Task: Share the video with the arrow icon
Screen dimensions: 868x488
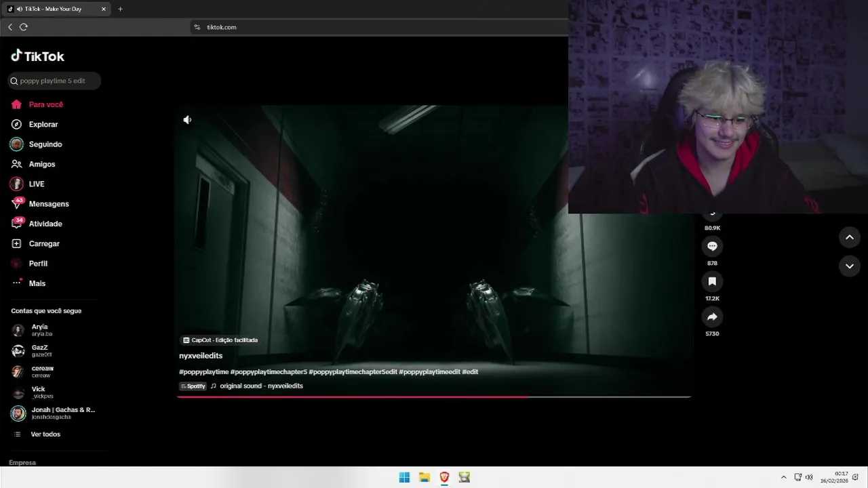Action: [x=712, y=317]
